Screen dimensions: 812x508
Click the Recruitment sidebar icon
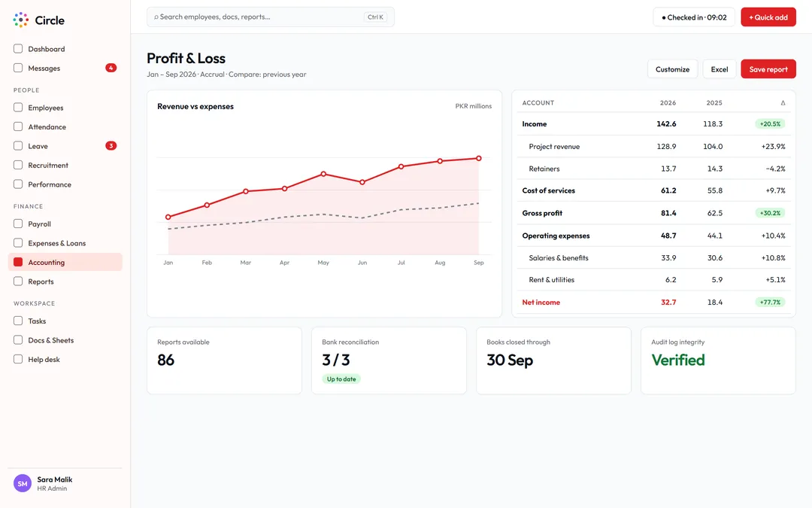click(18, 165)
